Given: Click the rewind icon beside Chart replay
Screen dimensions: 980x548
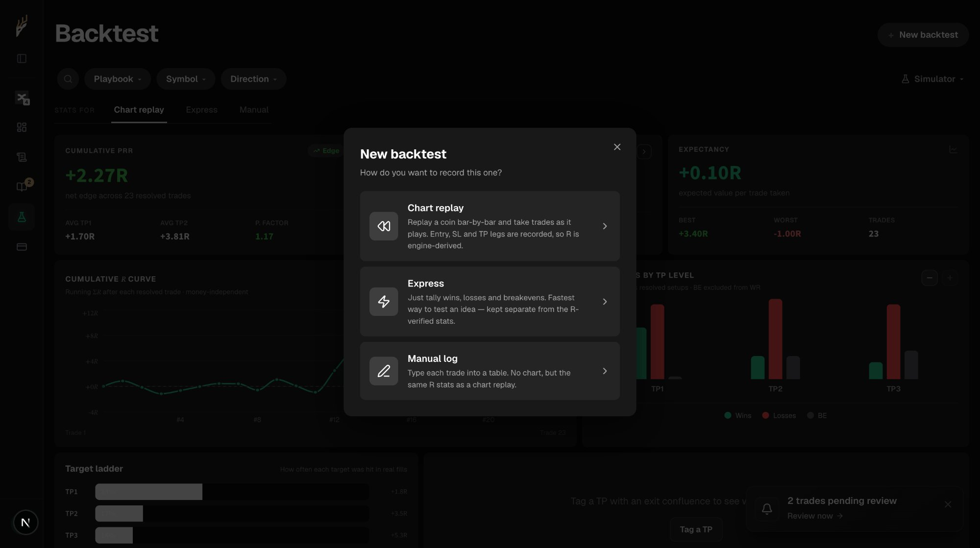Looking at the screenshot, I should tap(384, 226).
